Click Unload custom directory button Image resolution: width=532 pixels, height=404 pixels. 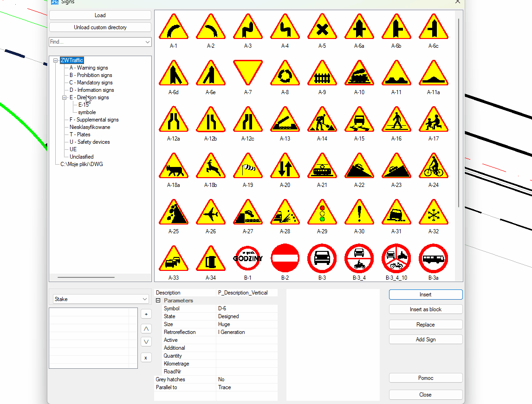tap(100, 27)
